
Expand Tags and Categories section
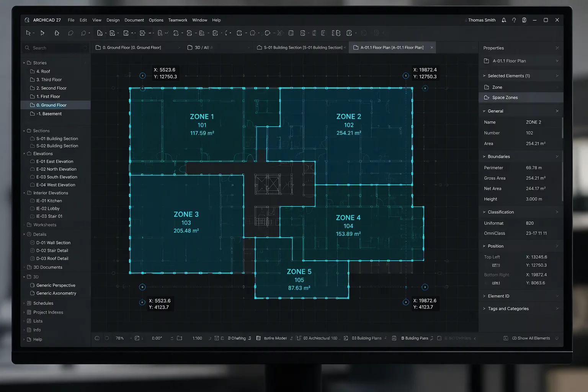tap(484, 309)
